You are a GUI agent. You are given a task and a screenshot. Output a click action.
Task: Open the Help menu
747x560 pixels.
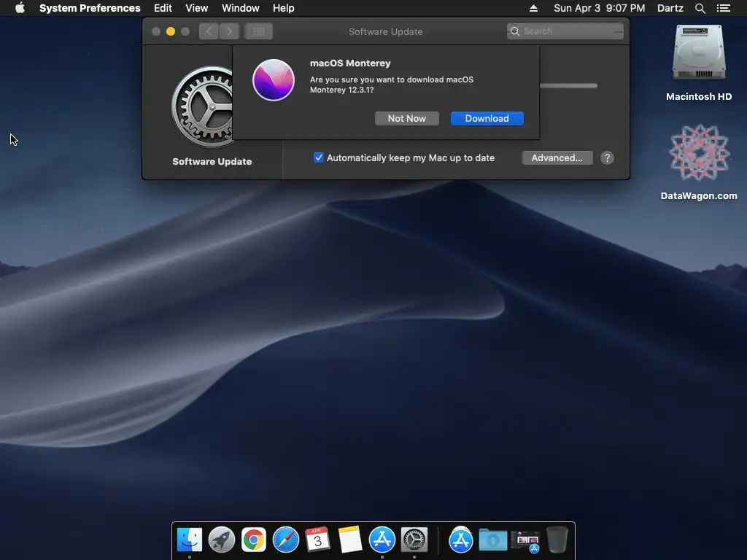pos(284,8)
